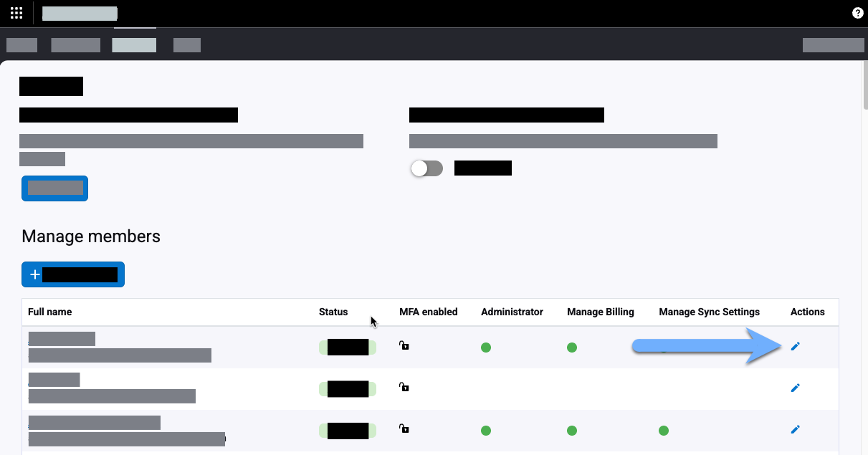
Task: Click the Manage members heading
Action: 91,236
